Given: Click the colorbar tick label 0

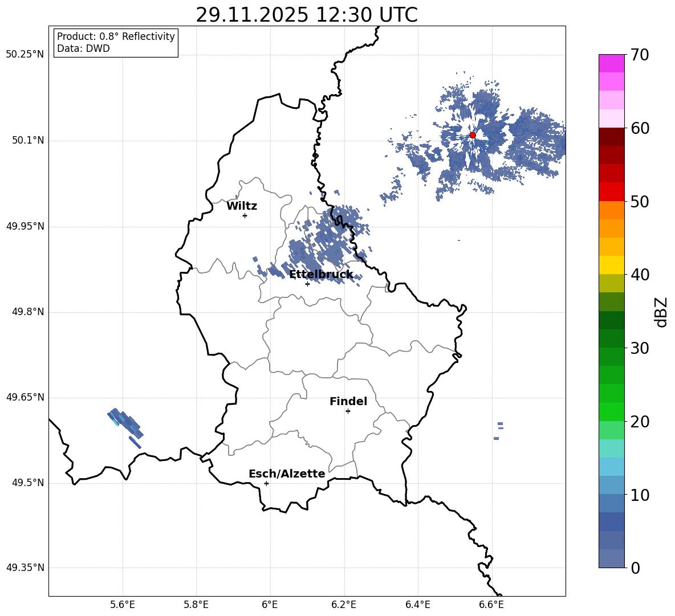Looking at the screenshot, I should point(636,568).
